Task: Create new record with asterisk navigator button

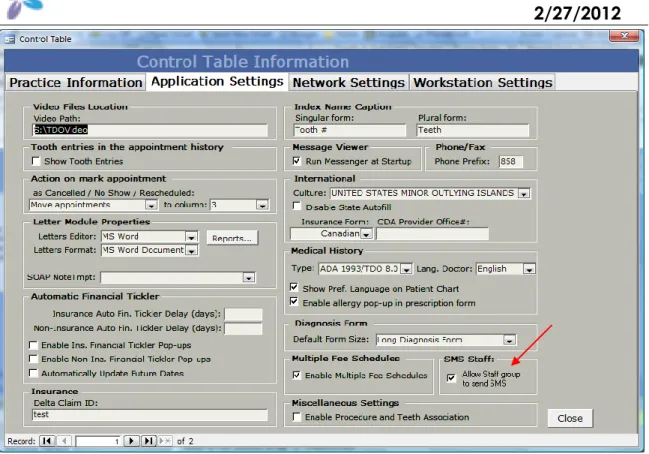Action: pyautogui.click(x=165, y=441)
